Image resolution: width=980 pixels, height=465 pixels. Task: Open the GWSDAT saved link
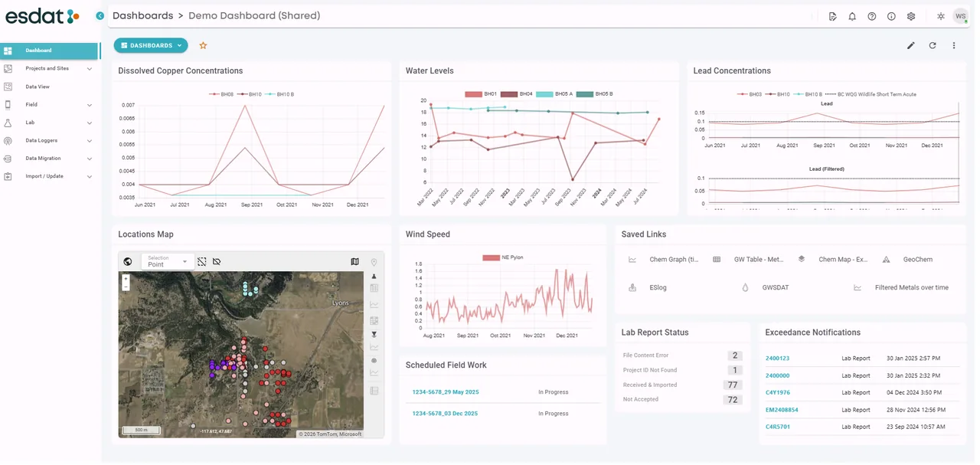pyautogui.click(x=776, y=288)
